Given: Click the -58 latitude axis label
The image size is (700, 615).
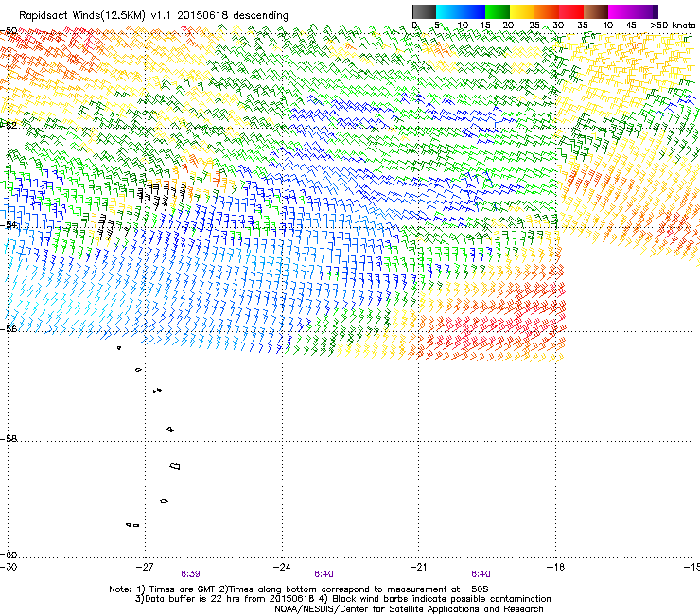Looking at the screenshot, I should (9, 439).
